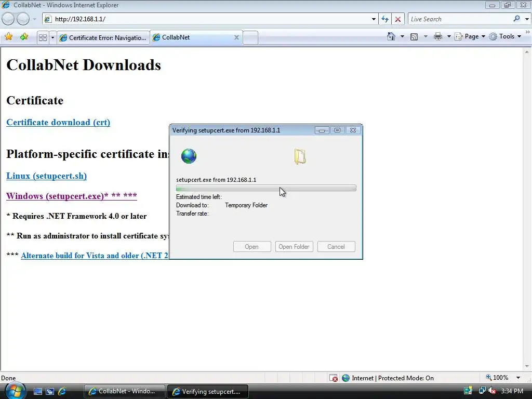Open the Page menu
The width and height of the screenshot is (532, 399).
tap(470, 36)
